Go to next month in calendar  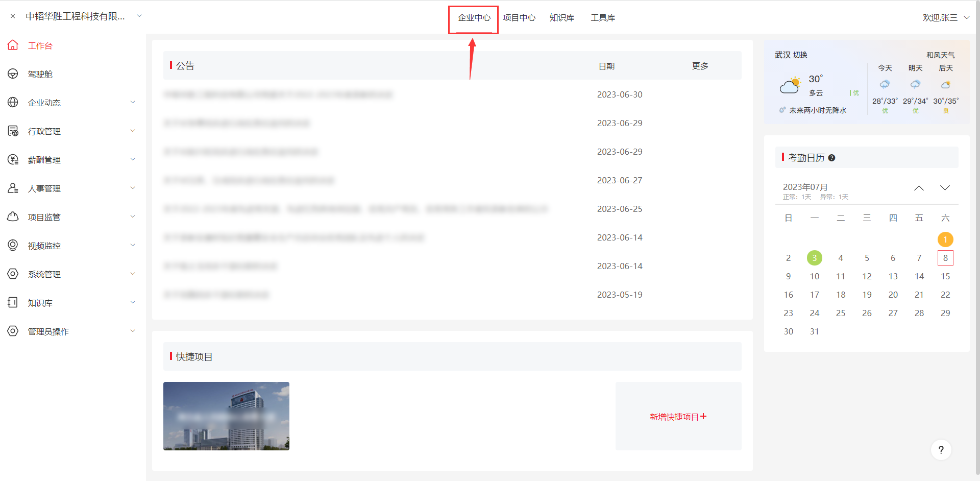[x=945, y=188]
